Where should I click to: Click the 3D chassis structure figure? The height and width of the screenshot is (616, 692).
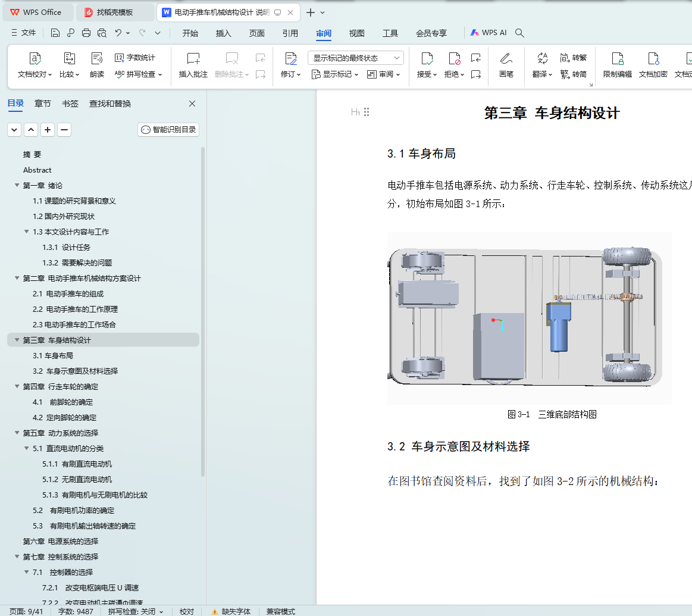point(529,318)
